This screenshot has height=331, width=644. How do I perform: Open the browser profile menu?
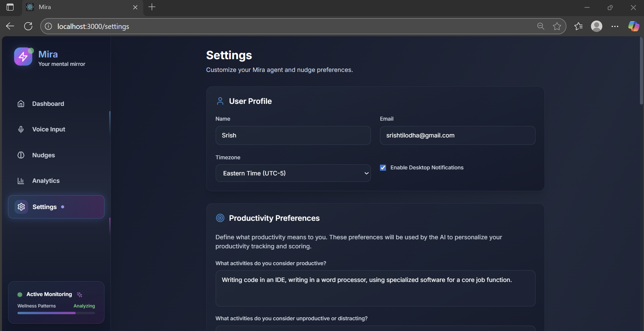coord(596,26)
